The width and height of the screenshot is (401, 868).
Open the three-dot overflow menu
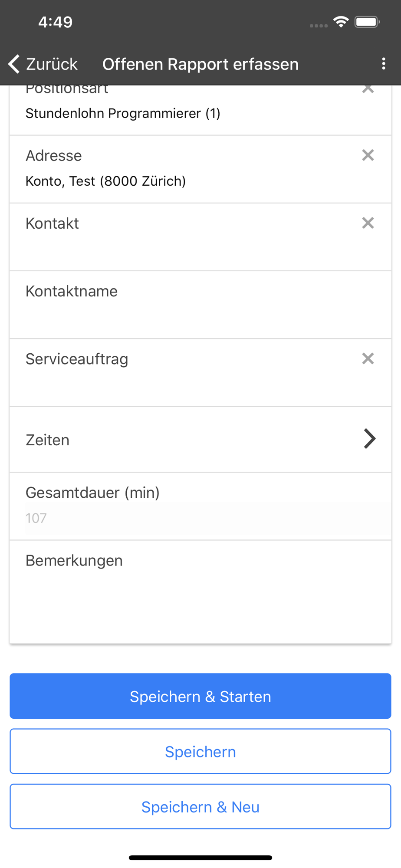pos(383,64)
